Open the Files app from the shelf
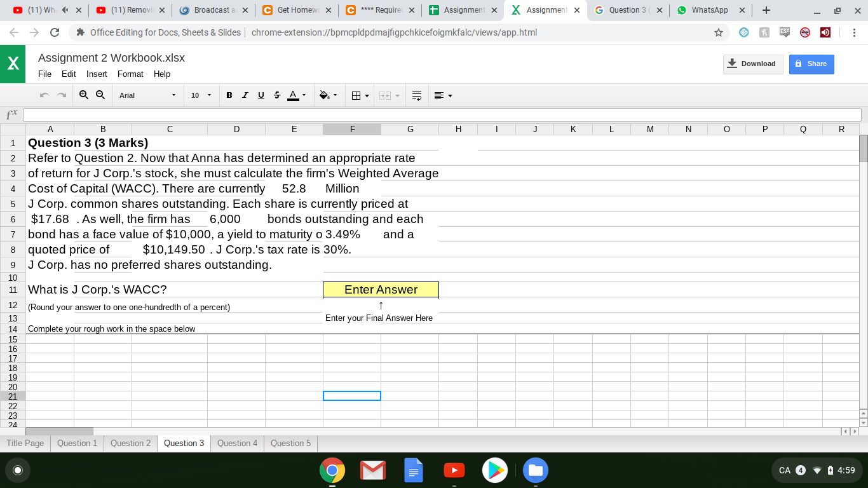Screen dimensions: 868x488 pos(535,470)
